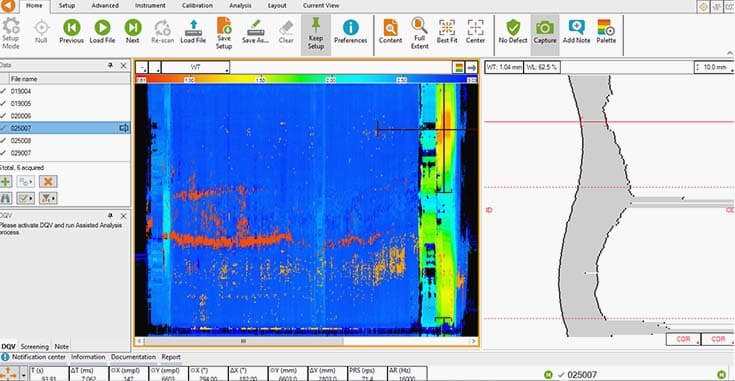Screen dimensions: 735x381
Task: Open the cursor-mode dropdown in status bar
Action: click(23, 375)
